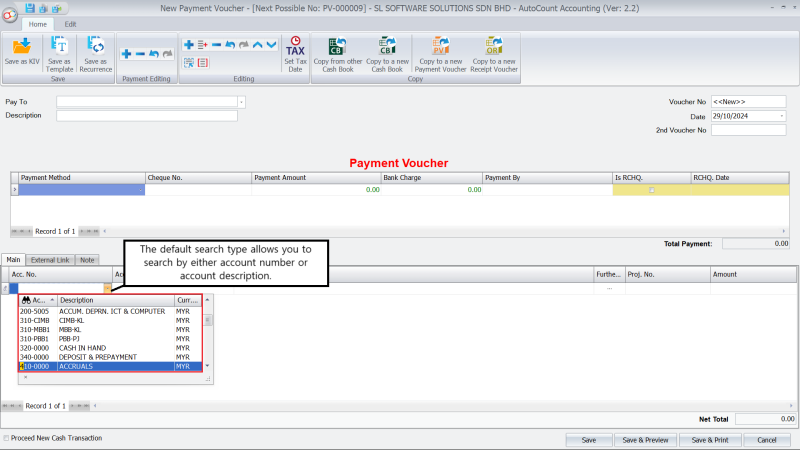Screen dimensions: 800x450
Task: Click the select-all rows icon in Editing group
Action: coord(189,63)
